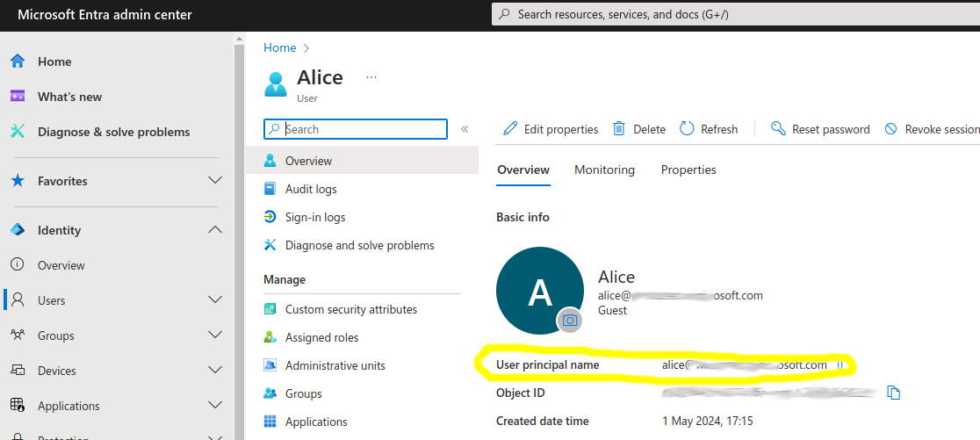
Task: Click the Manage section heading
Action: tap(285, 279)
